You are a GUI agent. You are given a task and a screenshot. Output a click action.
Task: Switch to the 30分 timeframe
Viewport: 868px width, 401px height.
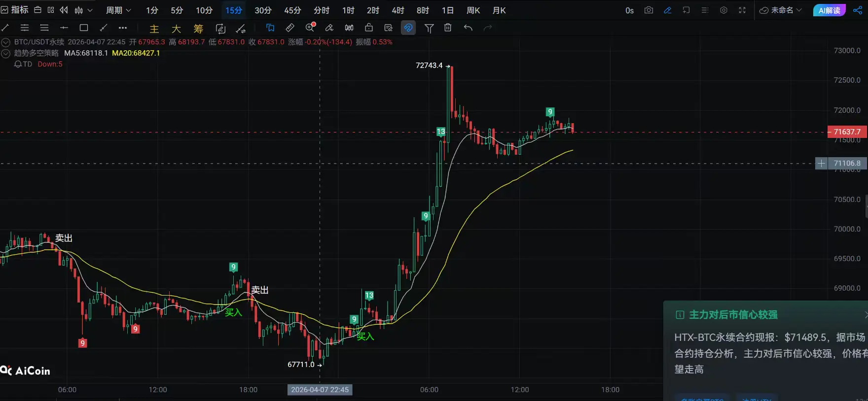click(x=263, y=10)
